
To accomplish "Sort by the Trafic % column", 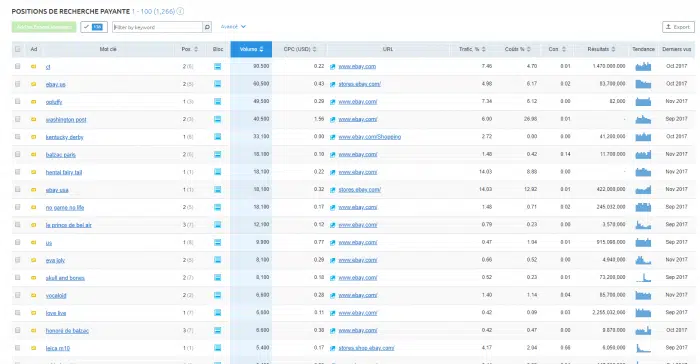I will coord(472,49).
